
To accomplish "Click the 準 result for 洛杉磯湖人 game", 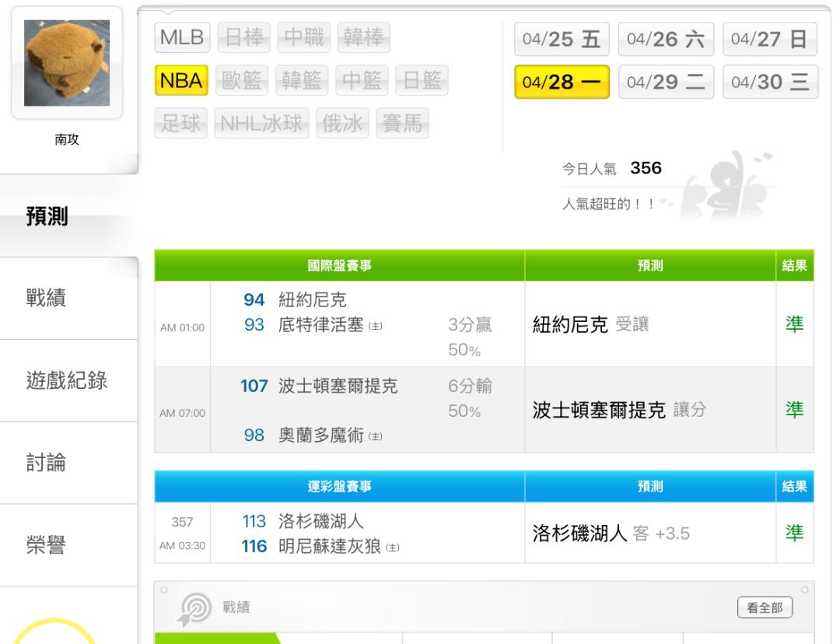I will (x=794, y=533).
